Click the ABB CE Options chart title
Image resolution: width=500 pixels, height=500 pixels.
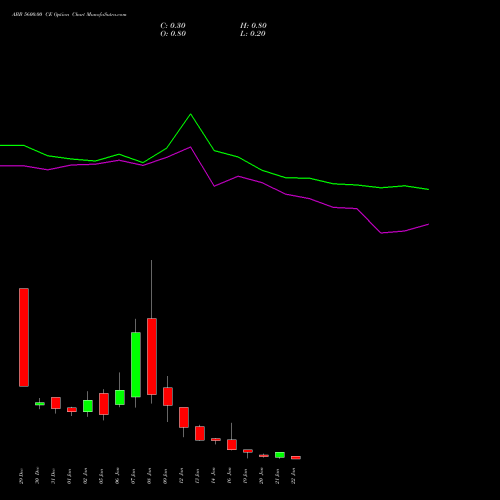tap(69, 15)
